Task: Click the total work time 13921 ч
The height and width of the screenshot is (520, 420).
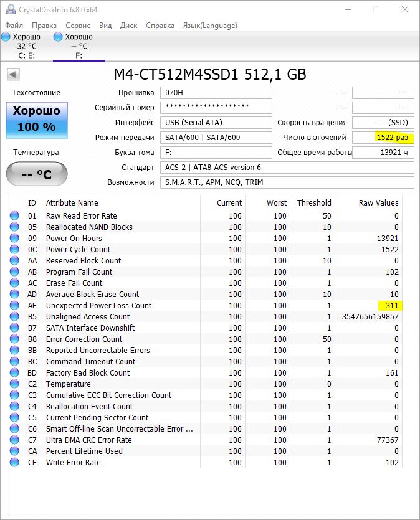Action: (x=383, y=153)
